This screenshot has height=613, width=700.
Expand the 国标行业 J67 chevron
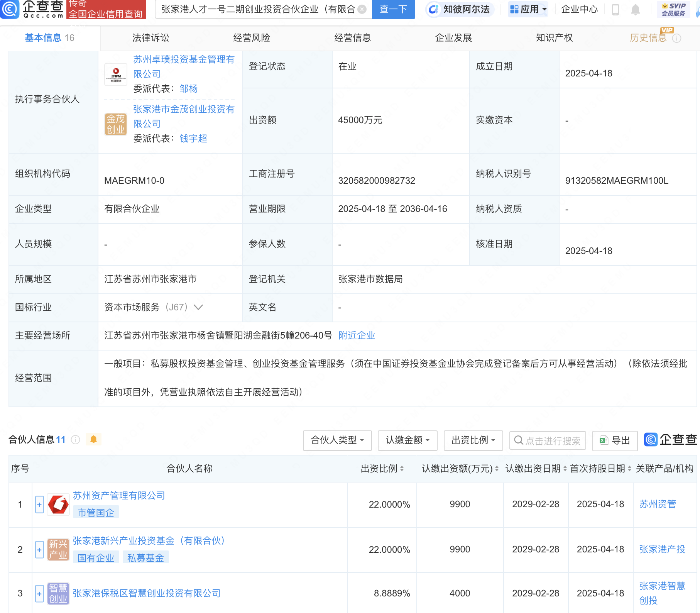pos(198,307)
